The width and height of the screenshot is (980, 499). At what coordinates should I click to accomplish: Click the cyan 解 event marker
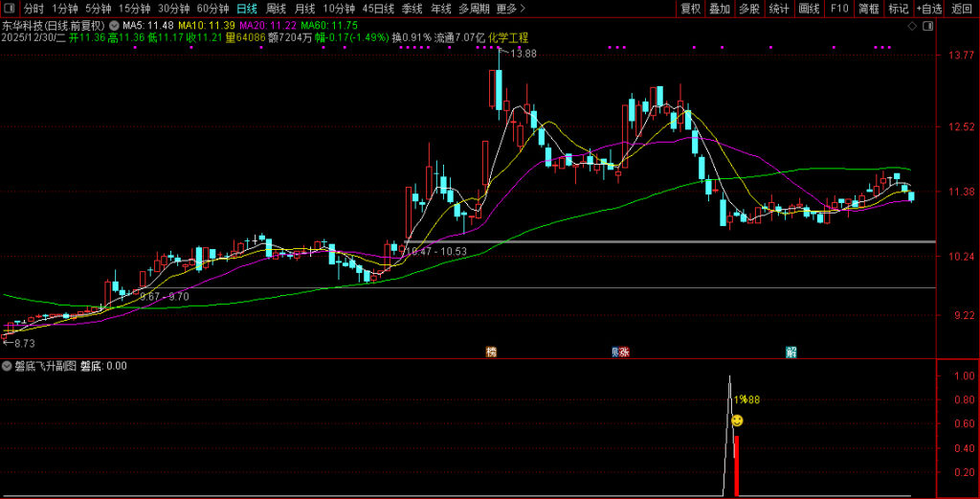tap(791, 352)
